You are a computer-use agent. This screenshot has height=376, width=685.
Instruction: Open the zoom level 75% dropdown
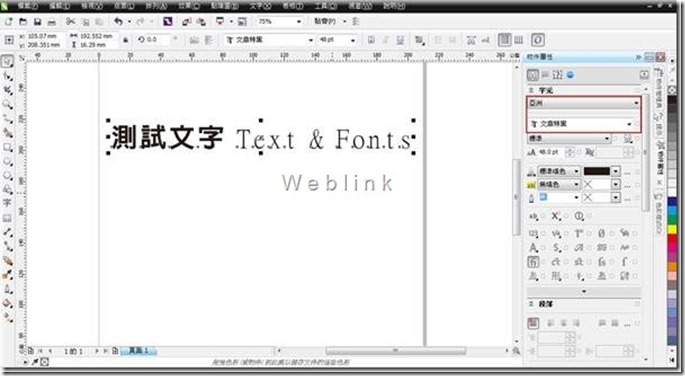coord(299,21)
